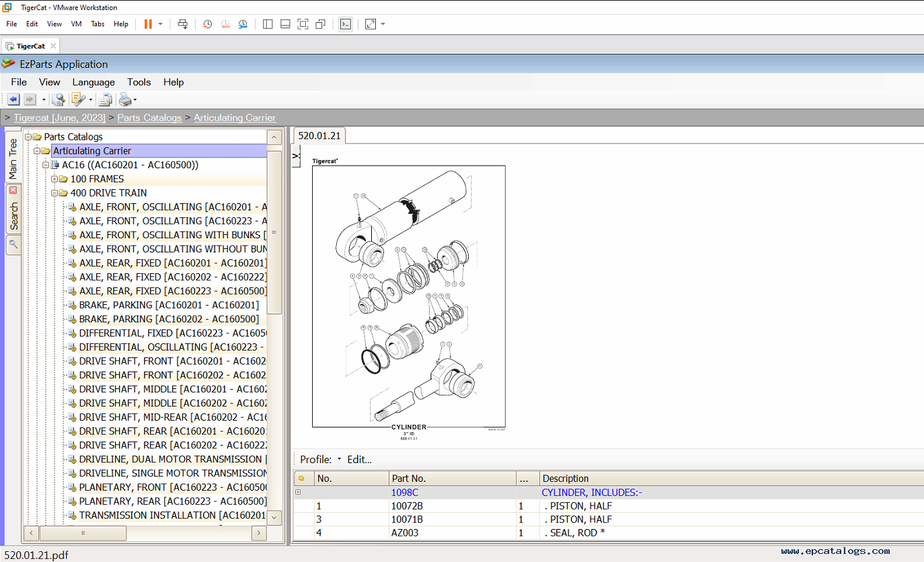Collapse the AC16 tree node
The image size is (924, 562).
[46, 165]
